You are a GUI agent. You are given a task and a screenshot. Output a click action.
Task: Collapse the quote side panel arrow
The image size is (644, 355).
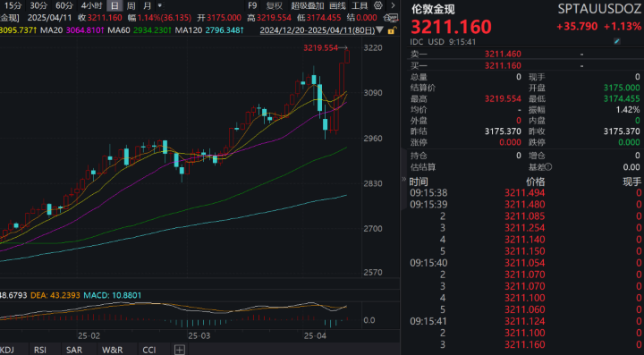[x=403, y=179]
